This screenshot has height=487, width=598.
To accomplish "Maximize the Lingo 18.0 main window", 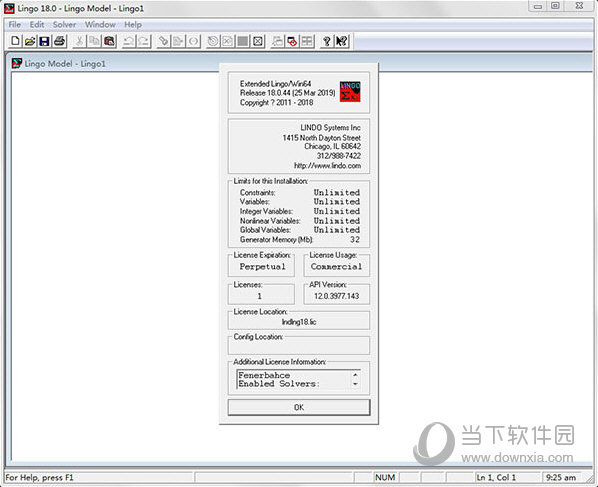I will (555, 6).
